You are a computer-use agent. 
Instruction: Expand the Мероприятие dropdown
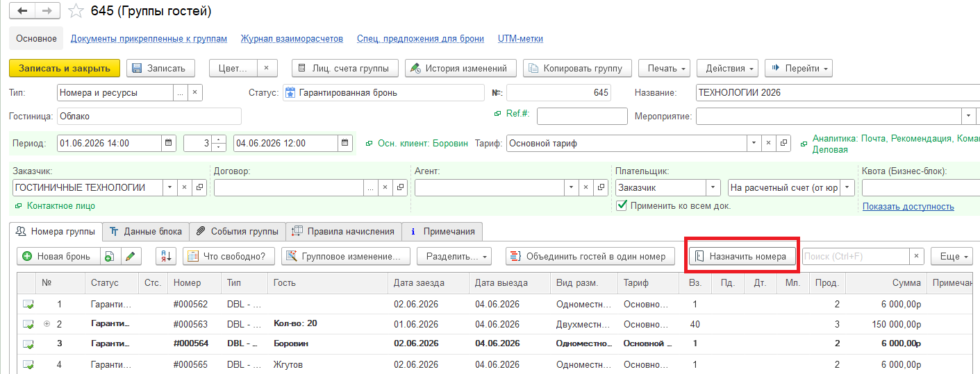(968, 116)
